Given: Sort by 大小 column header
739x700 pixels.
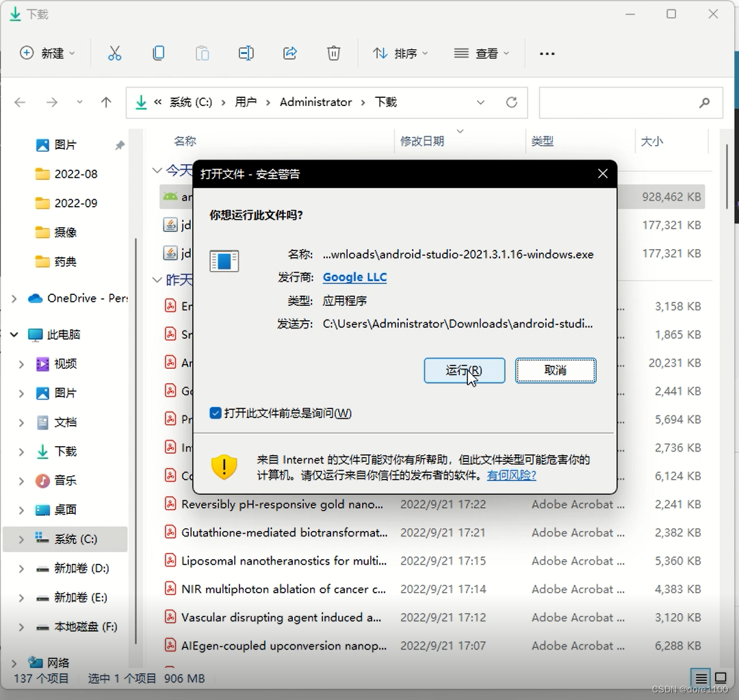Looking at the screenshot, I should point(652,141).
